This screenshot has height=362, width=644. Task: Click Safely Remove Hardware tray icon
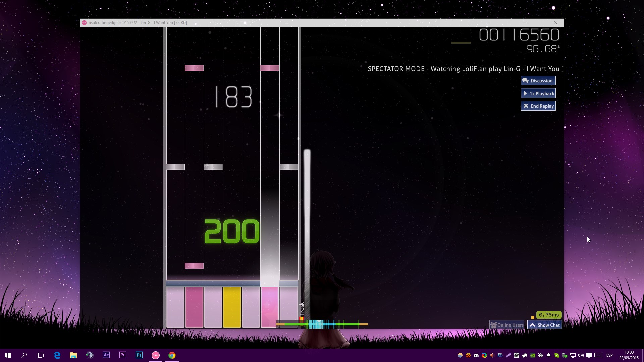pyautogui.click(x=565, y=355)
